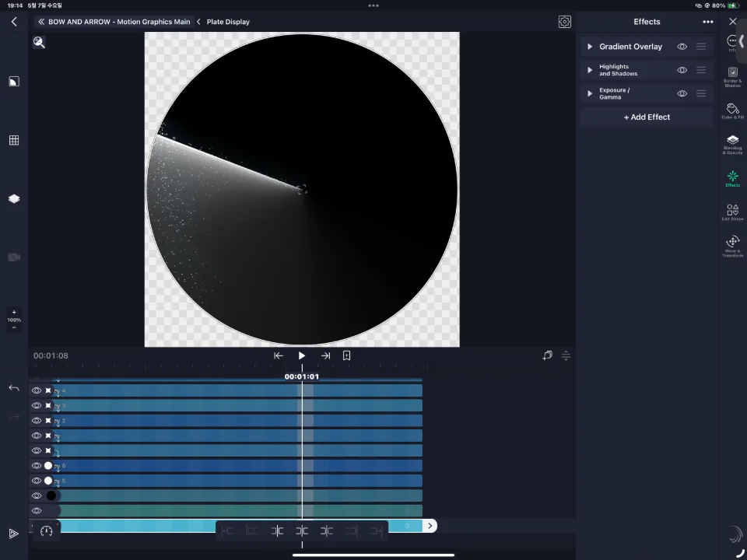Grab reorder handle of Gradient Overlay

point(701,47)
